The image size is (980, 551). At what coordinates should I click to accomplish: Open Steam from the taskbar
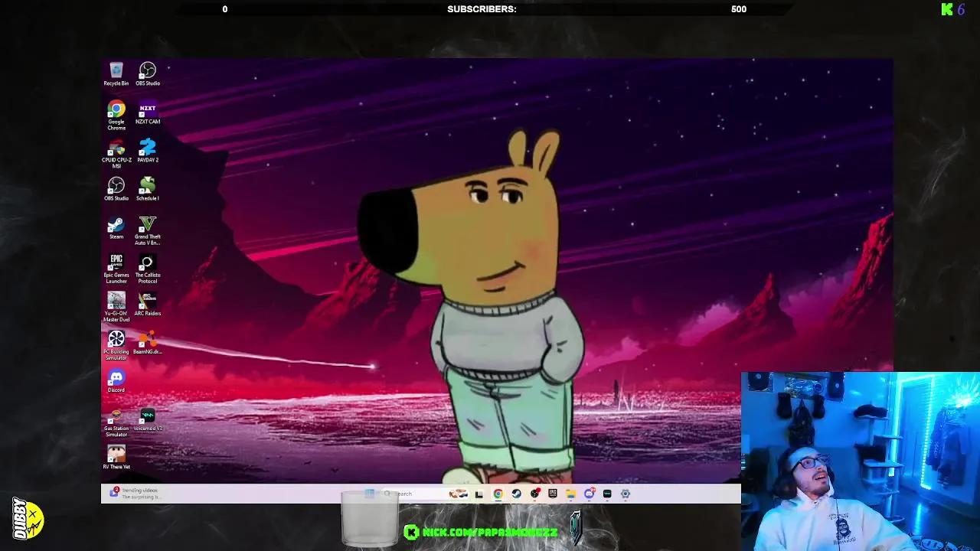pos(516,494)
